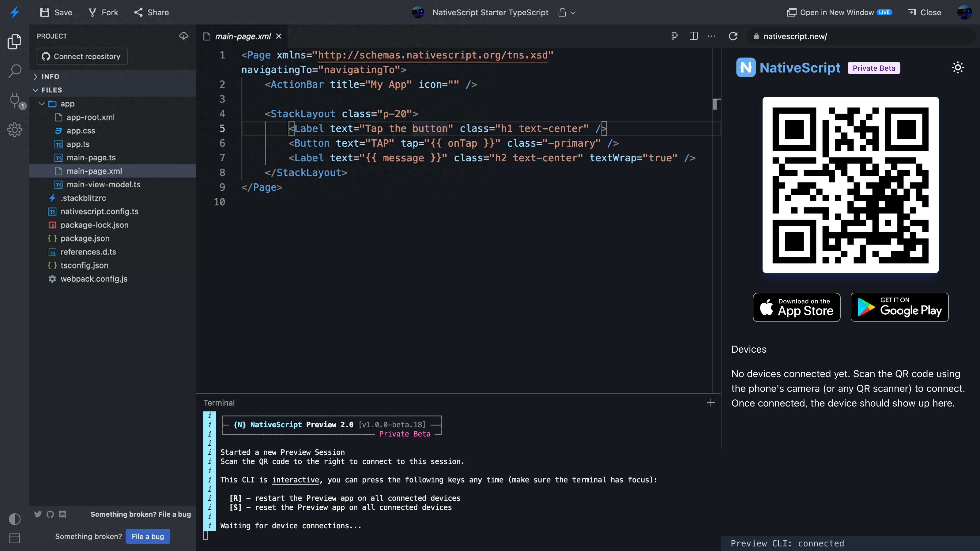This screenshot has height=551, width=980.
Task: Download on the App Store
Action: pyautogui.click(x=797, y=307)
